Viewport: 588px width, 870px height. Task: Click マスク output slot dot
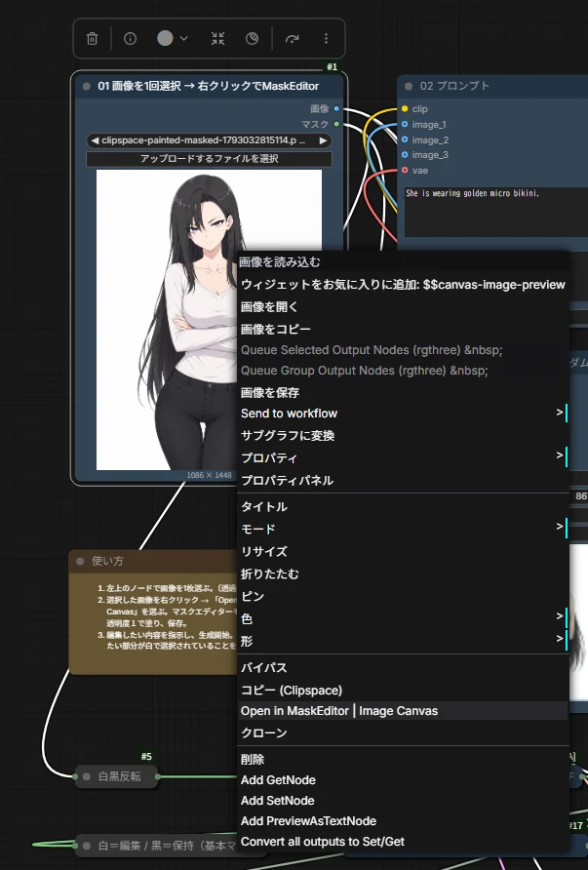point(336,124)
